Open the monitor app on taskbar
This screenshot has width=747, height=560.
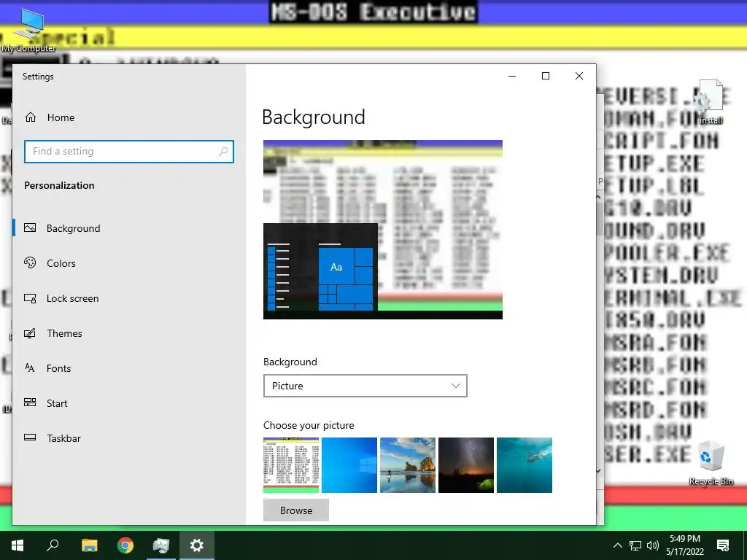click(161, 545)
